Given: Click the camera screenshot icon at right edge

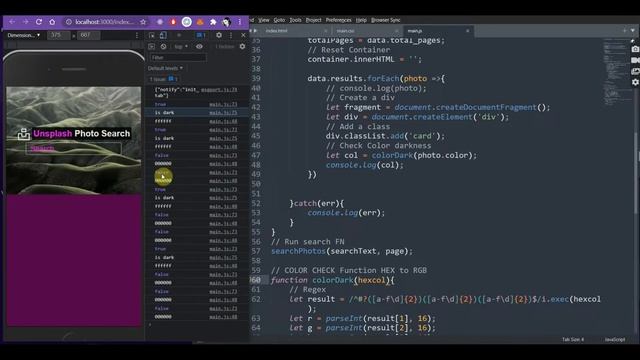Looking at the screenshot, I should [x=635, y=49].
